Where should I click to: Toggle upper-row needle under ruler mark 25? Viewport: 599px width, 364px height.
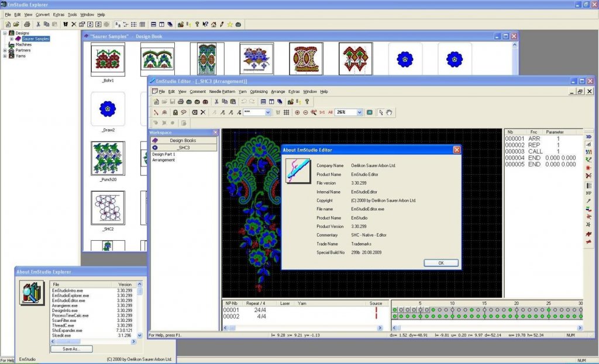(549, 310)
